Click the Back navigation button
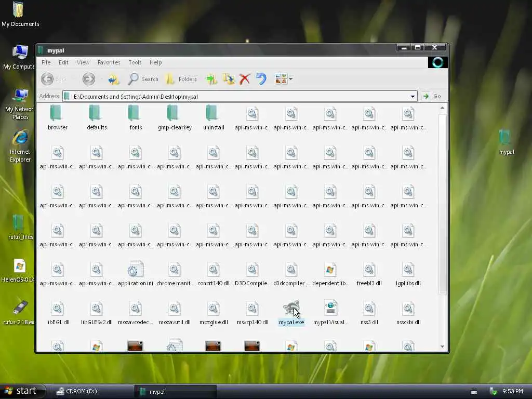This screenshot has width=532, height=399. click(54, 79)
